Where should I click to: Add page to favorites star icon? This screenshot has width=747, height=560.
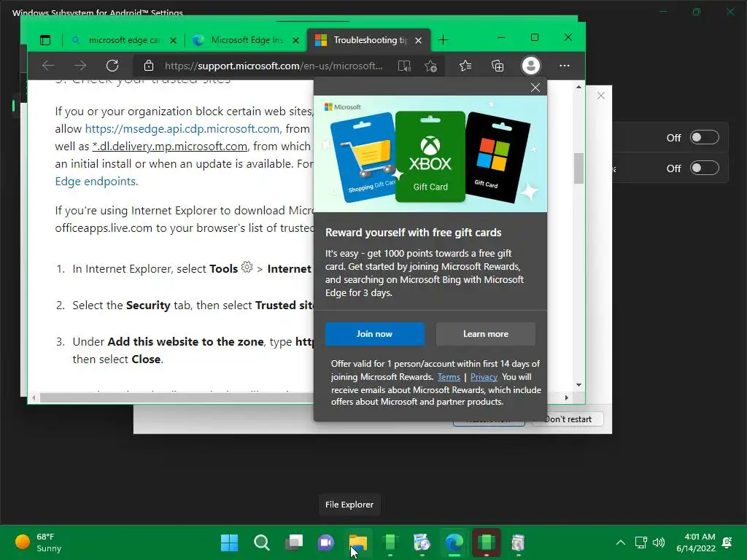click(430, 66)
